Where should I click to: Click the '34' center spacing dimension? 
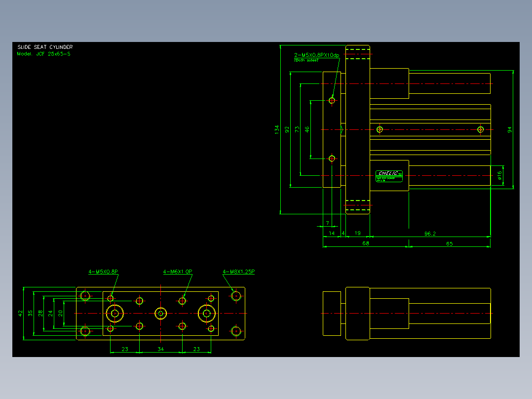[x=161, y=349]
